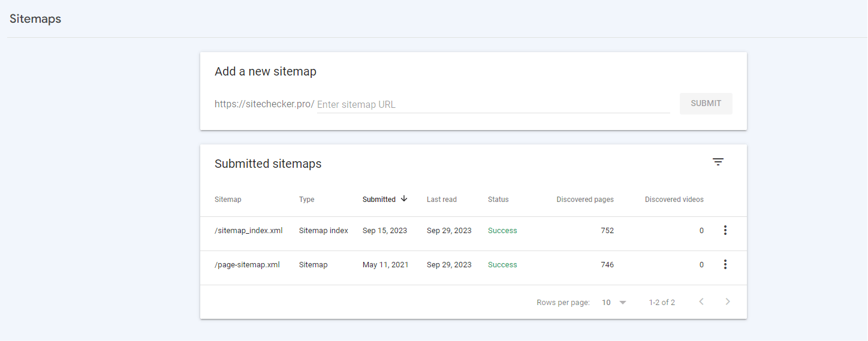Click the Add a new sitemap heading

click(266, 71)
